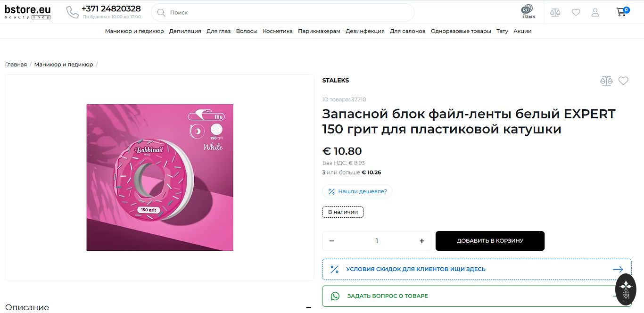The height and width of the screenshot is (313, 644).
Task: Open the user account icon
Action: (595, 13)
